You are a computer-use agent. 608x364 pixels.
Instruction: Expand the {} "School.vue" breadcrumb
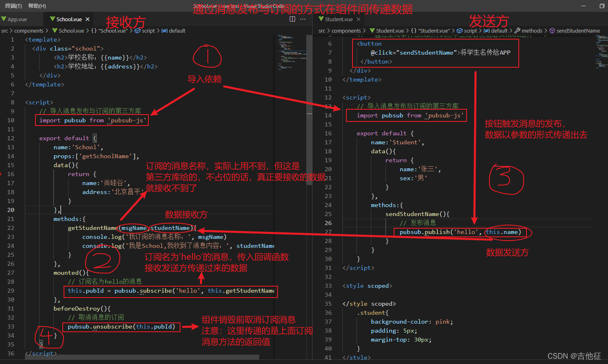tap(110, 31)
